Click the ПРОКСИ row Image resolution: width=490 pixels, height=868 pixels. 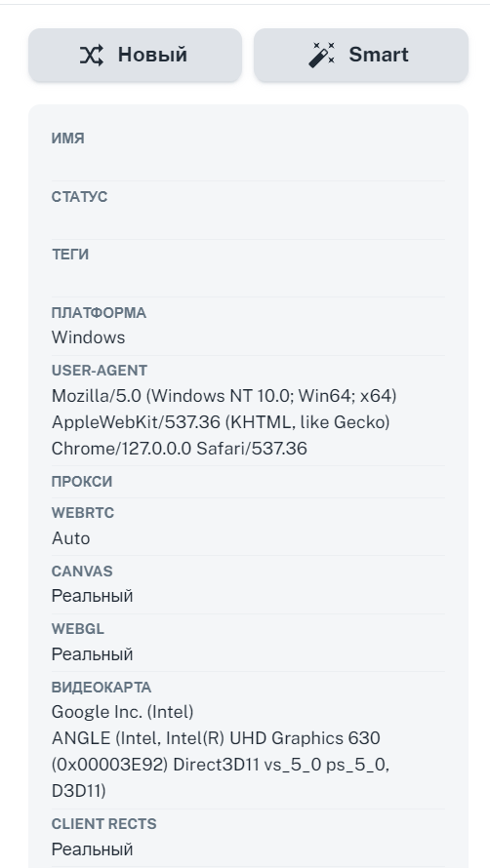click(x=248, y=482)
